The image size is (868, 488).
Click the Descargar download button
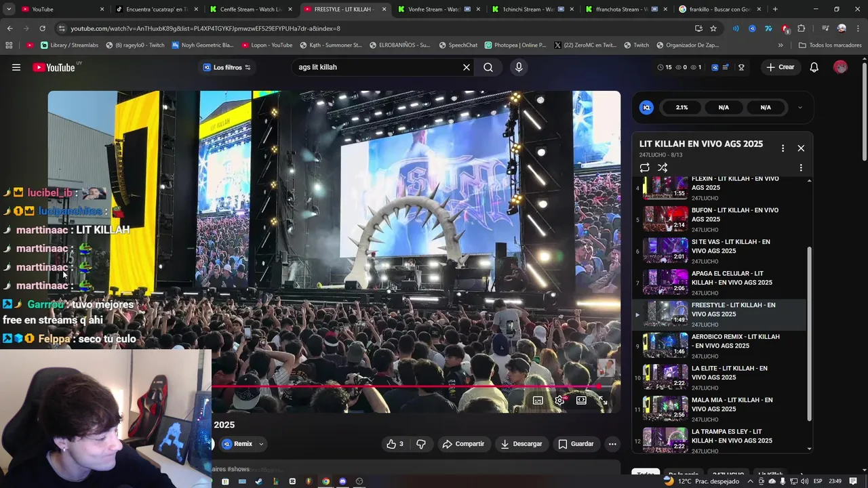click(x=521, y=444)
